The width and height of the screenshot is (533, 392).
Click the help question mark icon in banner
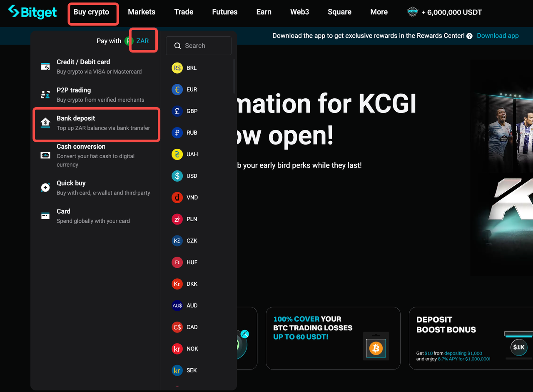pyautogui.click(x=469, y=36)
